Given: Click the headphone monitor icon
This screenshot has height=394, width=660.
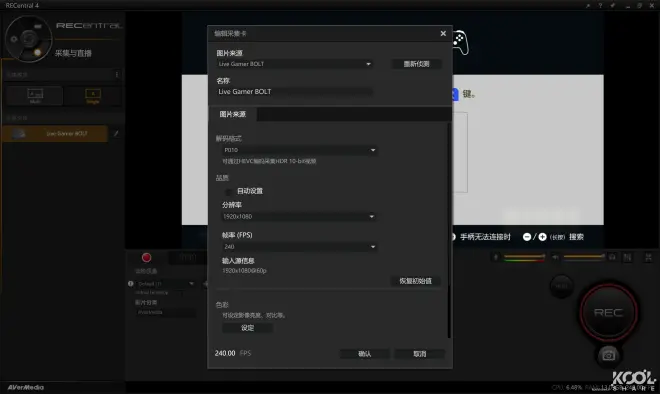Looking at the screenshot, I should (x=612, y=256).
